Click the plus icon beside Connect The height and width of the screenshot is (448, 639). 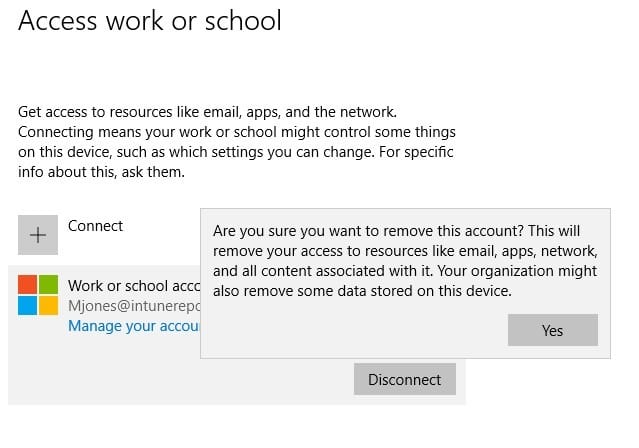point(38,235)
